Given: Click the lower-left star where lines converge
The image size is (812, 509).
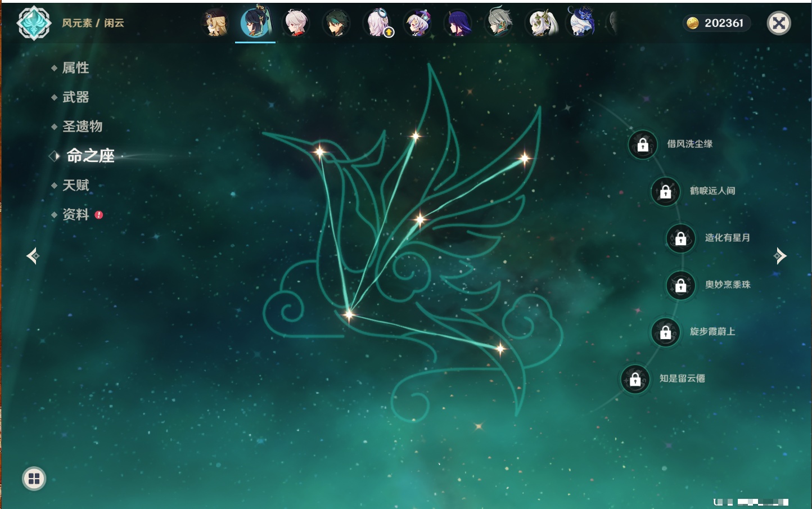Looking at the screenshot, I should click(x=349, y=314).
